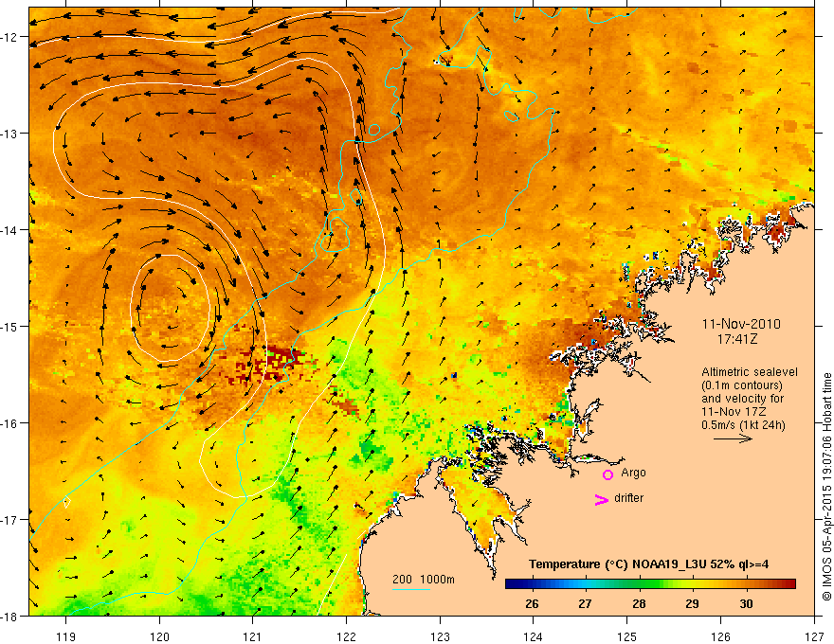The image size is (834, 644).
Task: Click longitude axis label 126
Action: (x=720, y=636)
